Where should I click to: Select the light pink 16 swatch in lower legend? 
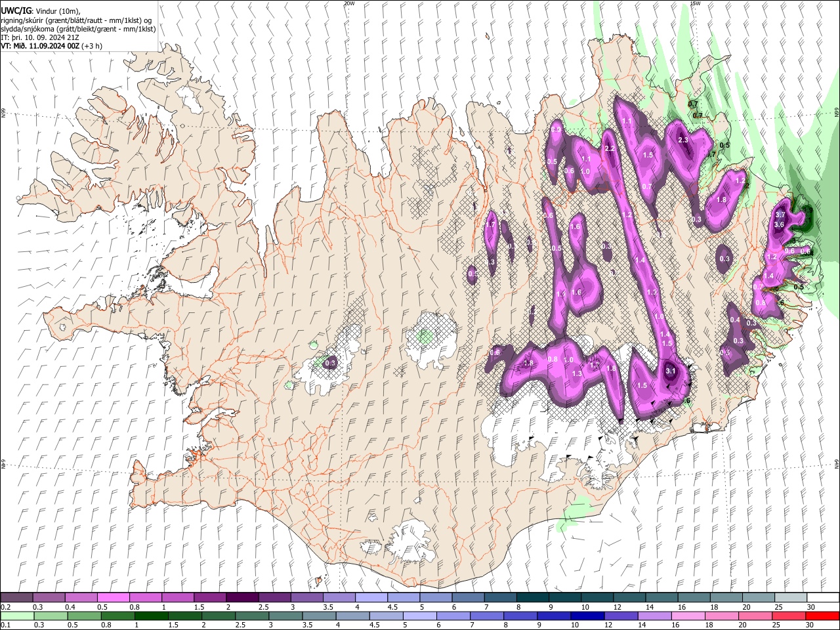[x=688, y=616]
